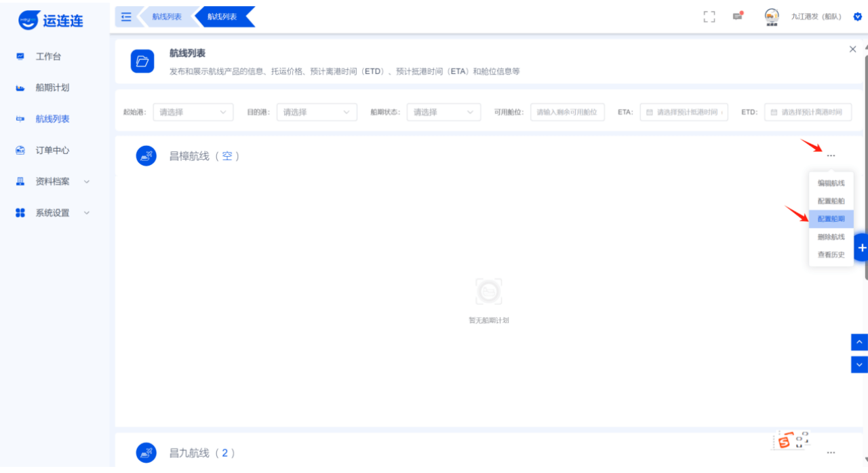
Task: Select 配置船期 from the context menu
Action: (x=831, y=219)
